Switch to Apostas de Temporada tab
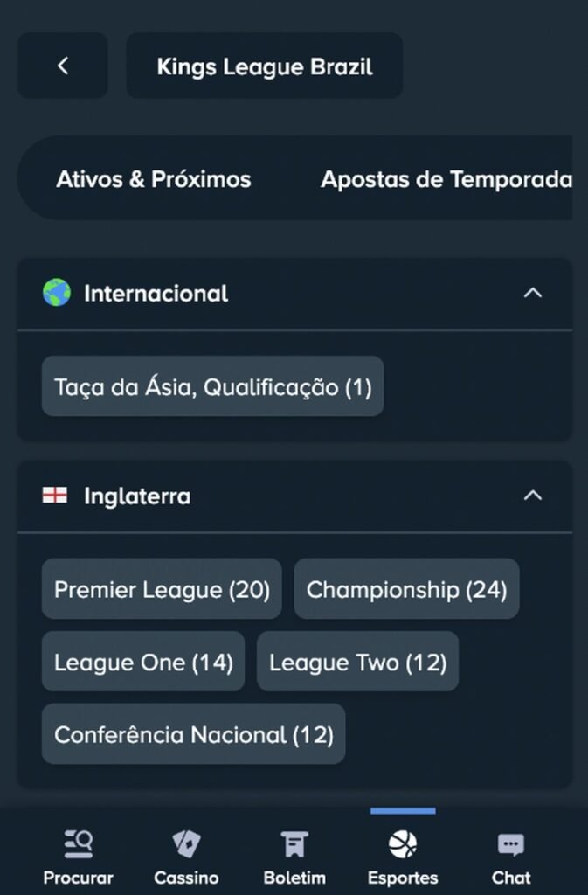This screenshot has width=588, height=895. pyautogui.click(x=444, y=179)
